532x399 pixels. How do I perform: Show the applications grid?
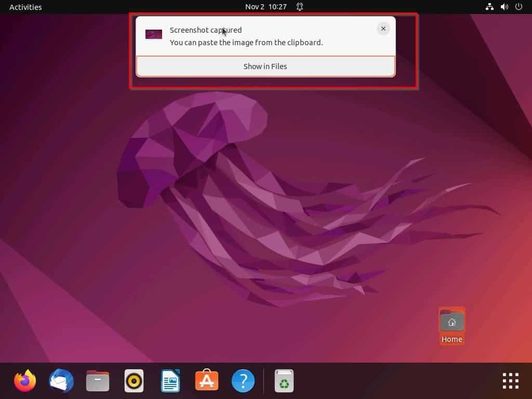[511, 381]
